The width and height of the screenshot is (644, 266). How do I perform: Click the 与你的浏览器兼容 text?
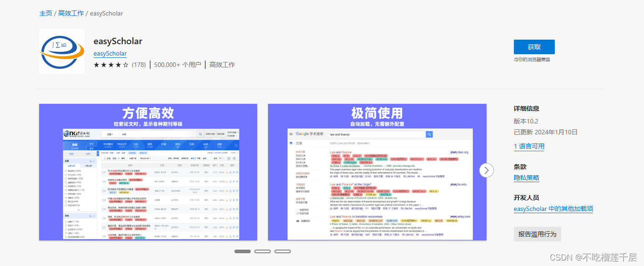[532, 60]
